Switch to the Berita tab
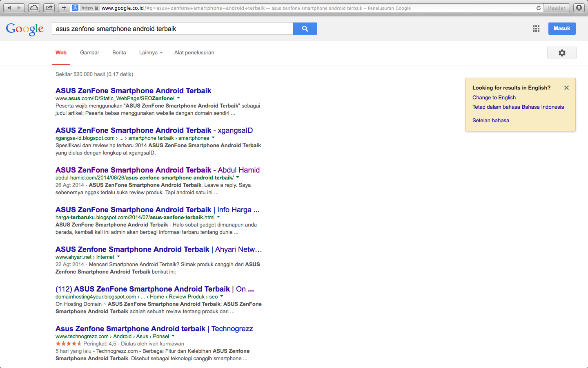 pyautogui.click(x=119, y=53)
